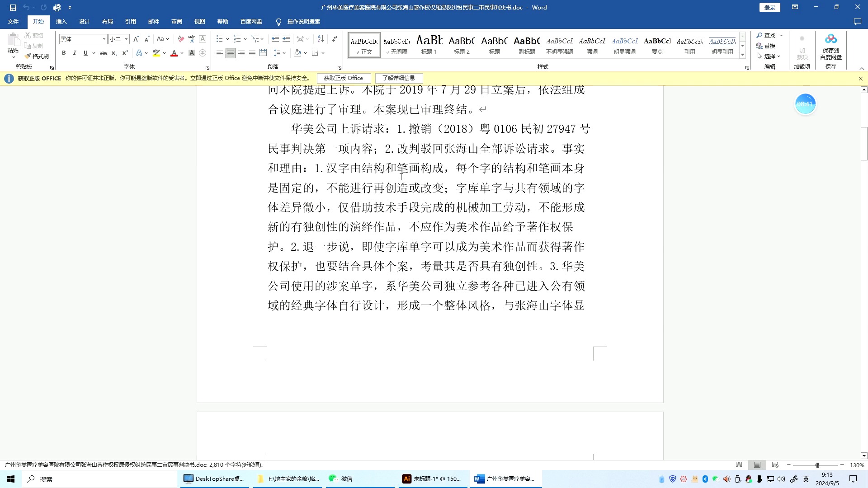Switch to Read Mode view in status bar
This screenshot has width=868, height=488.
[739, 465]
